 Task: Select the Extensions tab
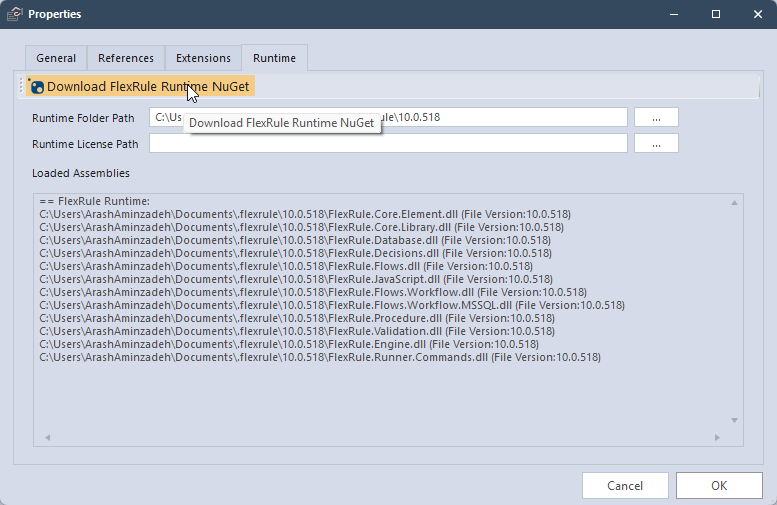pos(203,58)
